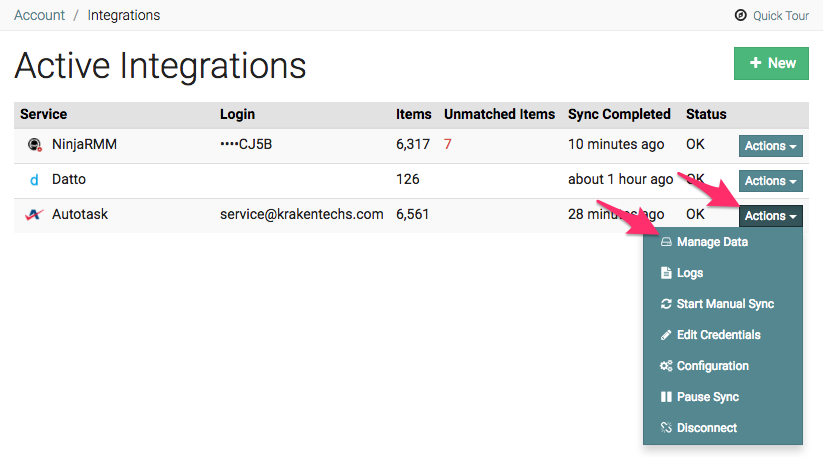Click the items count 6,317
The image size is (823, 457).
click(413, 144)
